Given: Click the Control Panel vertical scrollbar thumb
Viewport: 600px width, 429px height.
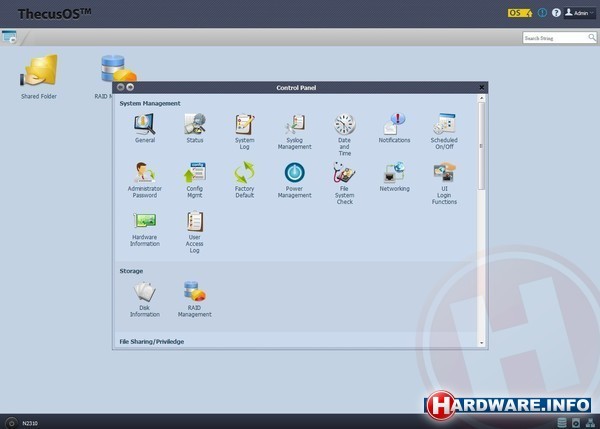Looking at the screenshot, I should click(x=481, y=145).
